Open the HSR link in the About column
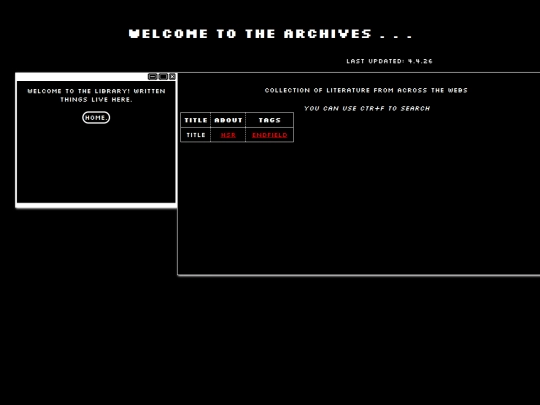The height and width of the screenshot is (405, 540). pyautogui.click(x=228, y=135)
